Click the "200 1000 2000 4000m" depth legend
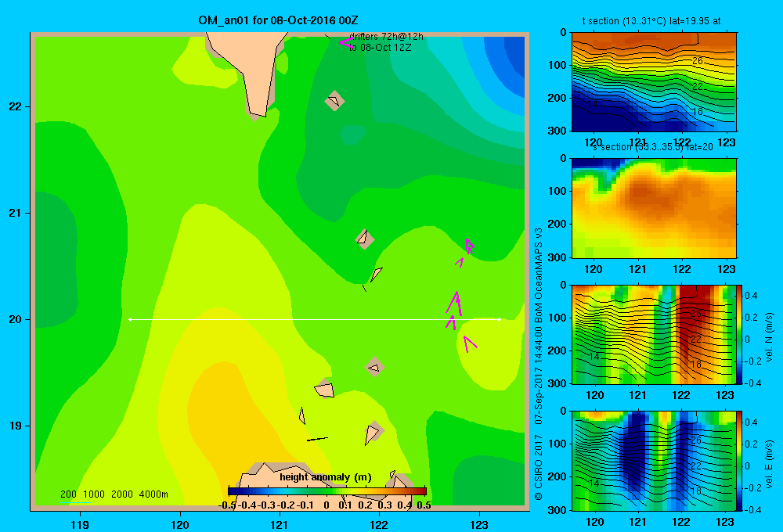The width and height of the screenshot is (783, 532). tap(114, 494)
